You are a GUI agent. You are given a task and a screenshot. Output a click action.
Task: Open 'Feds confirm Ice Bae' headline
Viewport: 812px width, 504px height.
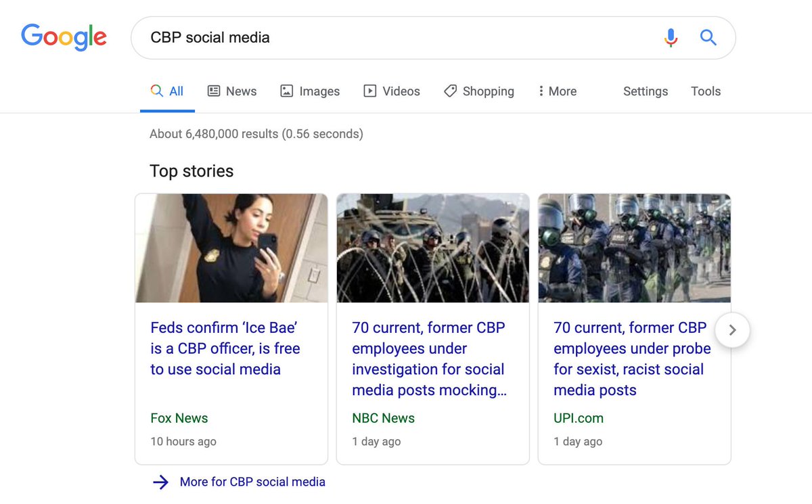pyautogui.click(x=225, y=348)
